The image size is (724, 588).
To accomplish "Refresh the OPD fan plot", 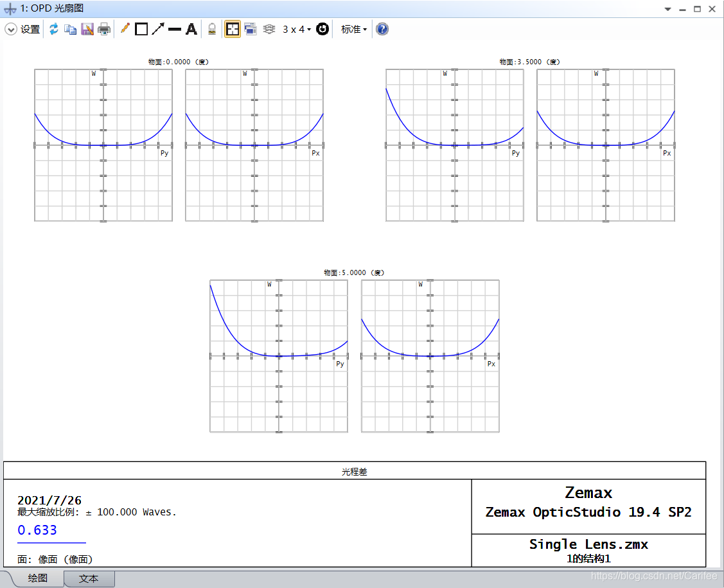I will tap(53, 29).
